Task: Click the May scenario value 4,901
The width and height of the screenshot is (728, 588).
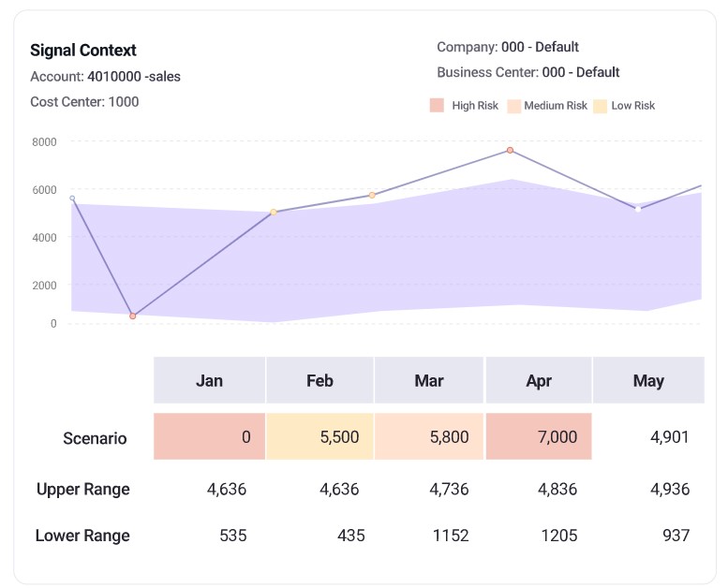Action: click(x=648, y=436)
